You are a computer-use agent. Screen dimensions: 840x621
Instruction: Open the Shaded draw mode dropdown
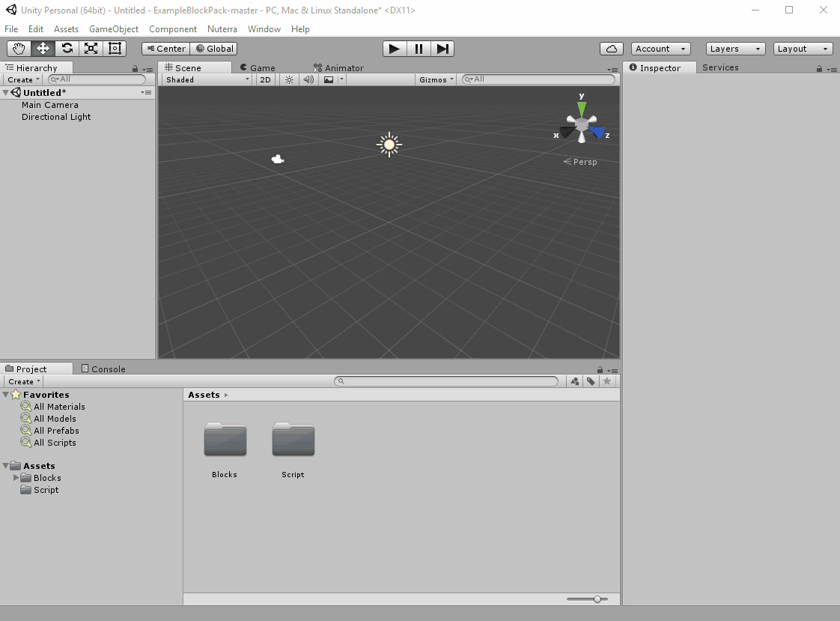(x=207, y=79)
